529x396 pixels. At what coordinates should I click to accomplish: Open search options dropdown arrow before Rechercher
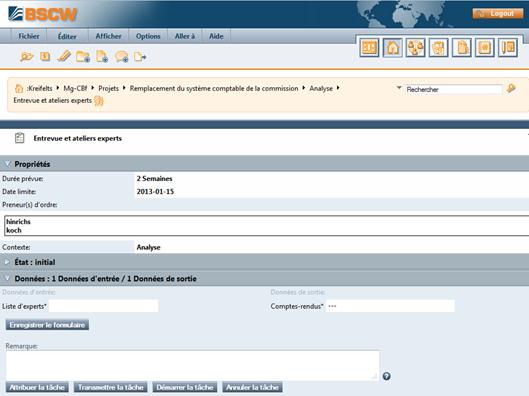[x=399, y=88]
